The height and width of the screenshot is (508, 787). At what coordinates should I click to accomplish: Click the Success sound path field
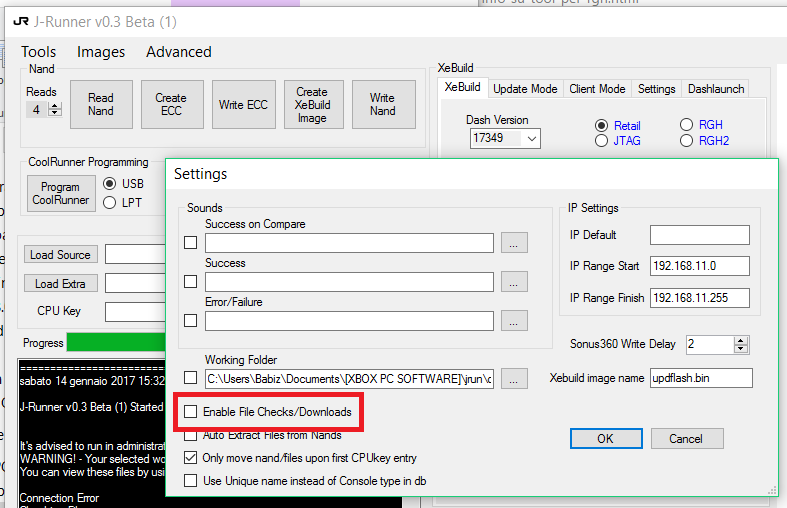coord(349,282)
